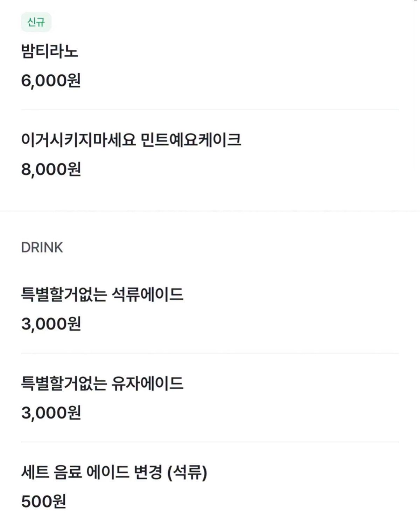Select the 8,000원 cake price
Viewport: 420px width, 525px height.
pyautogui.click(x=51, y=169)
